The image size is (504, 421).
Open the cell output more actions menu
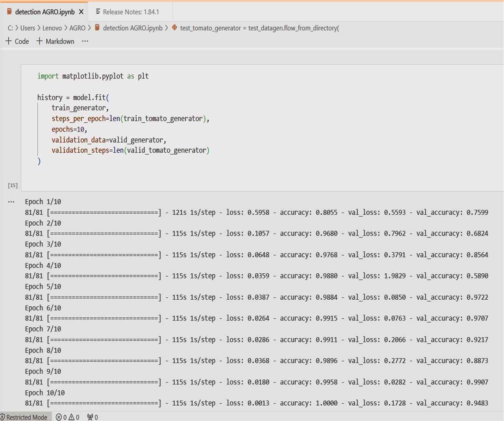pos(11,202)
